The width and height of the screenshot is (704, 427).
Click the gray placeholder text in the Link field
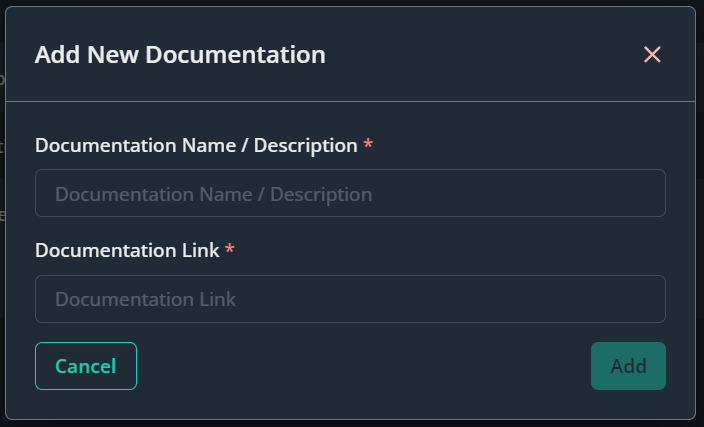tap(145, 299)
